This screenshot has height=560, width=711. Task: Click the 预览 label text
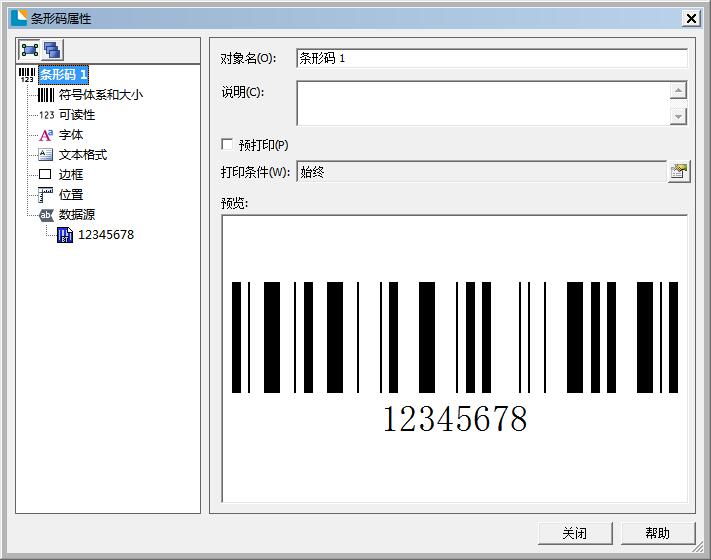pos(234,204)
